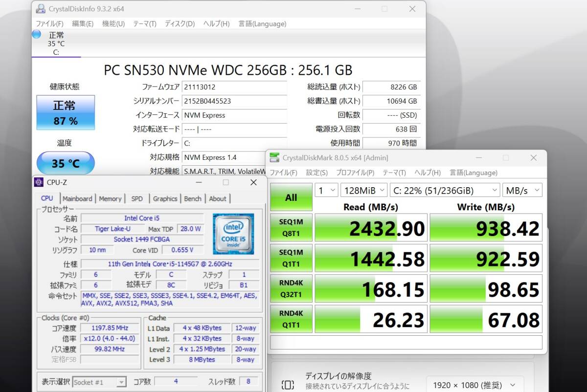This screenshot has width=587, height=392.
Task: Click the Intel Core i5 logo in CPU-Z
Action: click(x=233, y=234)
